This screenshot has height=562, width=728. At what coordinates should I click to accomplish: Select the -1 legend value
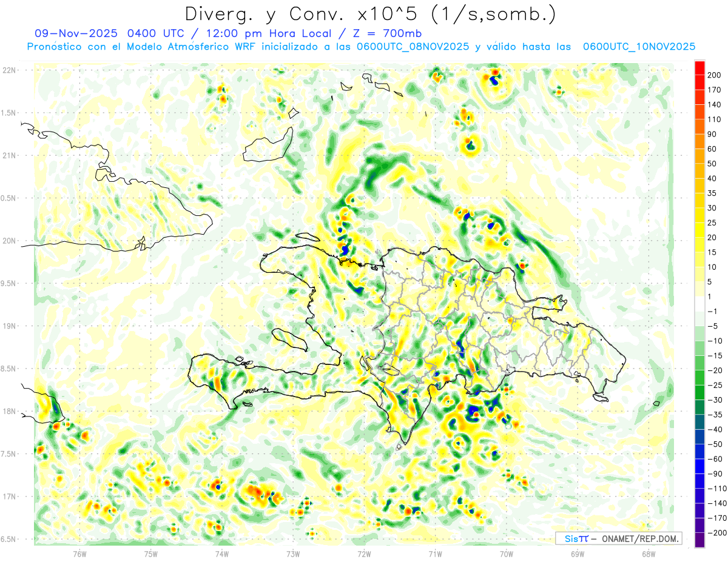(x=713, y=311)
